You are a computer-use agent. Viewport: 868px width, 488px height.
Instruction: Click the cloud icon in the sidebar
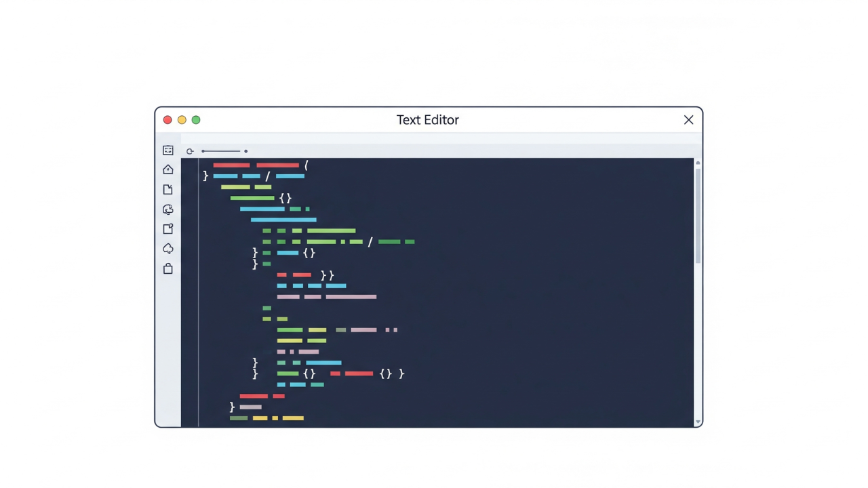coord(167,249)
